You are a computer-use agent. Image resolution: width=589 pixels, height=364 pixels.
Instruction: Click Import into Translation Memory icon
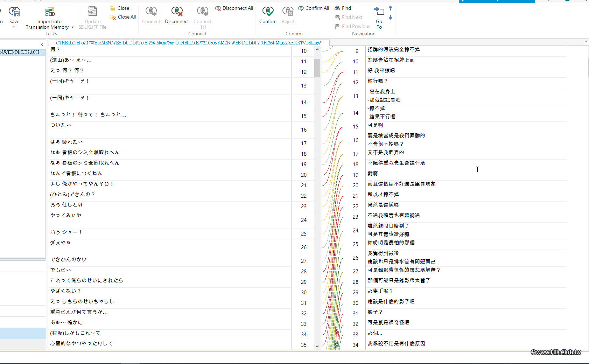coord(50,12)
